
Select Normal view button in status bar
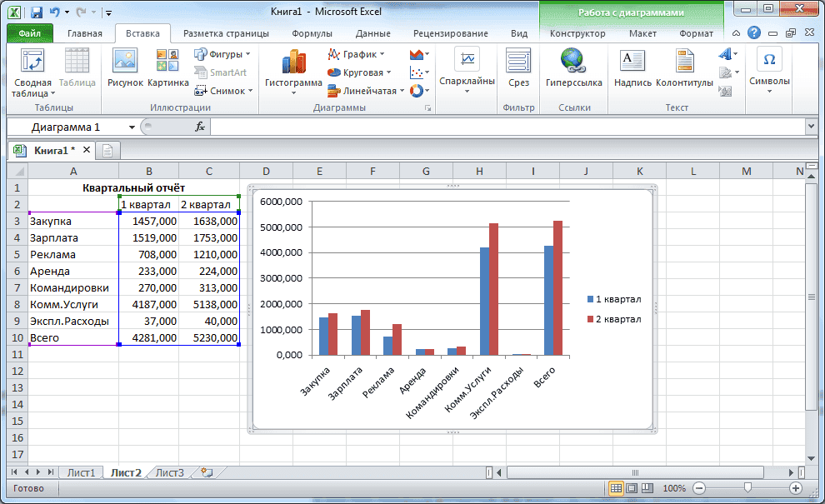(x=616, y=488)
